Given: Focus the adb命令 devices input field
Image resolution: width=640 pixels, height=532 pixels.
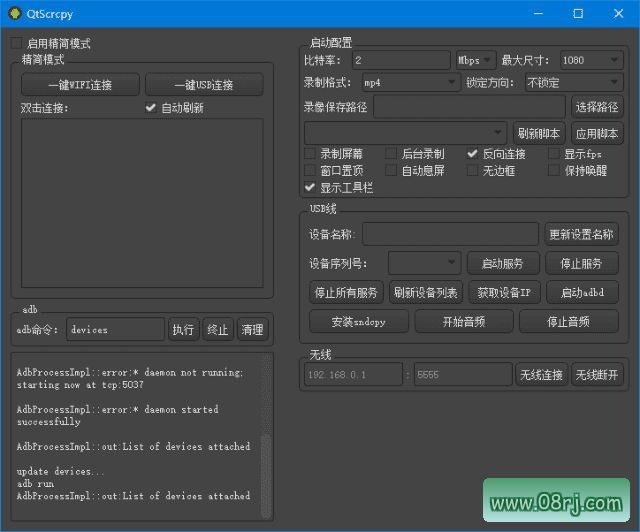Looking at the screenshot, I should [x=116, y=329].
